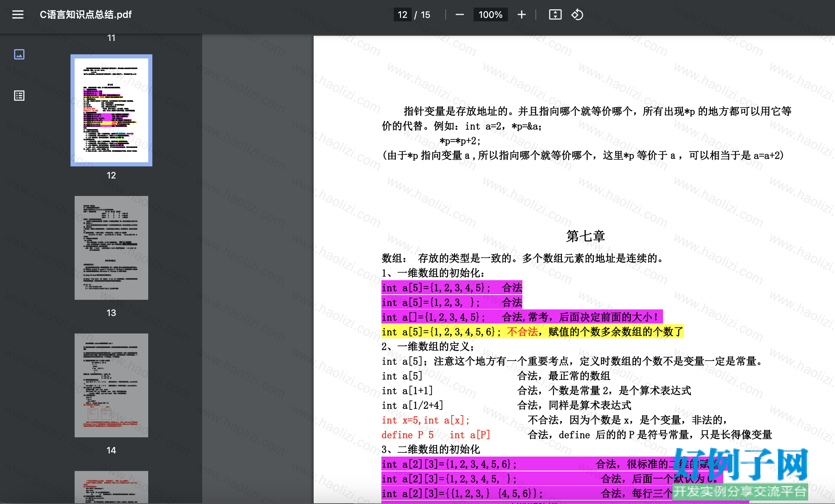835x504 pixels.
Task: Show page thumbnails view icon
Action: (x=19, y=54)
